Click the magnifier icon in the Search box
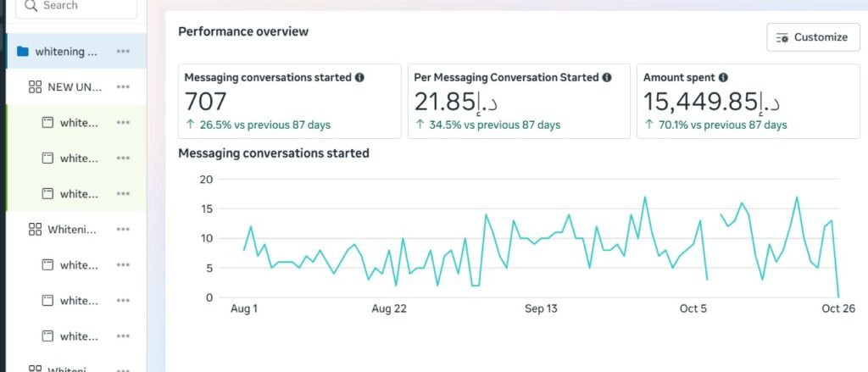This screenshot has width=868, height=372. tap(31, 6)
